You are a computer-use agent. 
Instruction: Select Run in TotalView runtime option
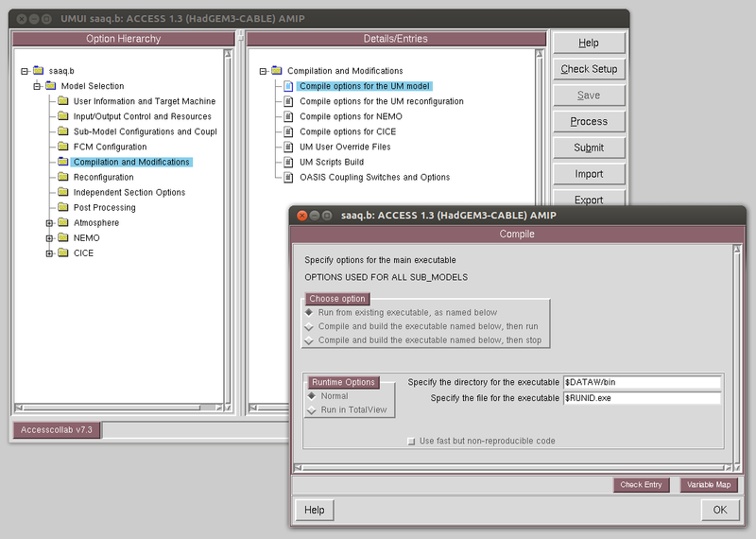click(312, 409)
